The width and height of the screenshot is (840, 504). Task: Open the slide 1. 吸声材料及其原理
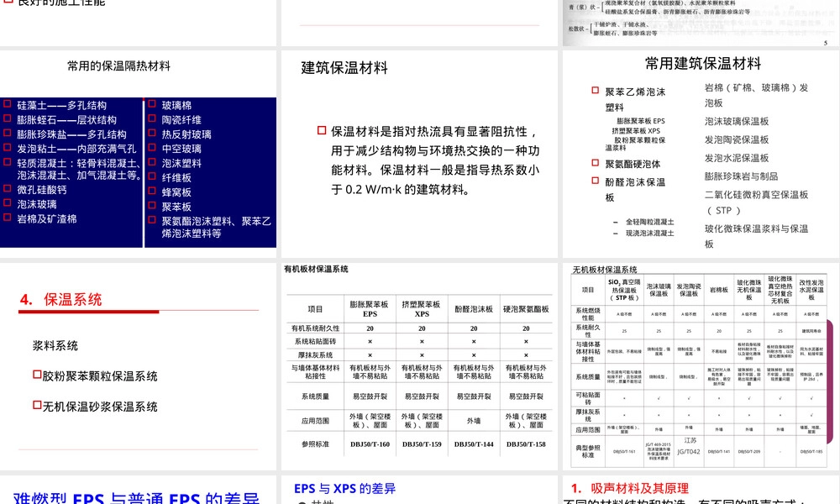click(x=701, y=490)
